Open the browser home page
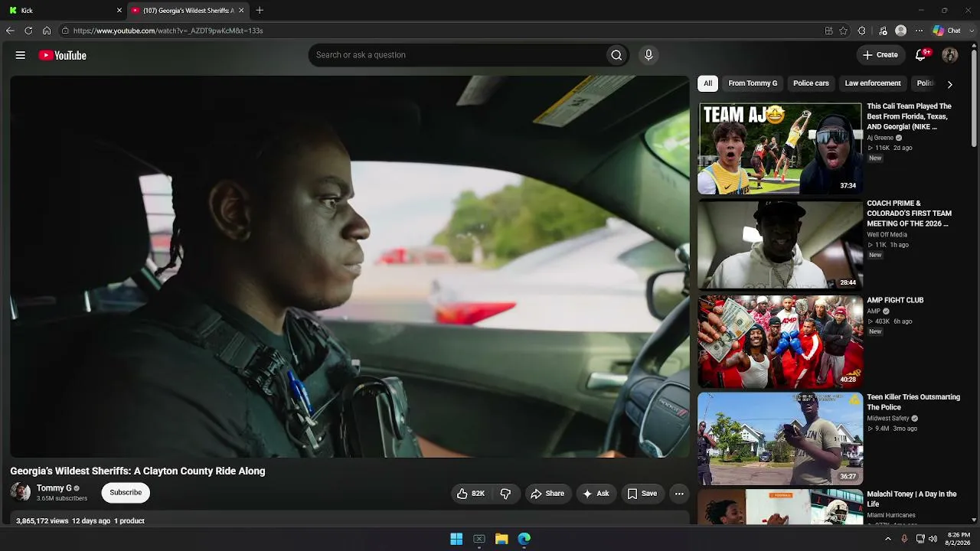 [47, 31]
